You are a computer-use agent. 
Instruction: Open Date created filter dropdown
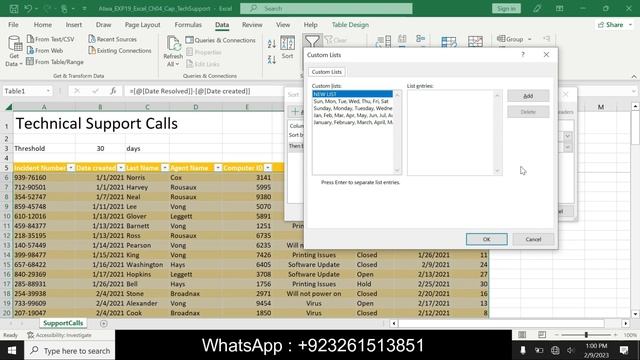click(120, 168)
